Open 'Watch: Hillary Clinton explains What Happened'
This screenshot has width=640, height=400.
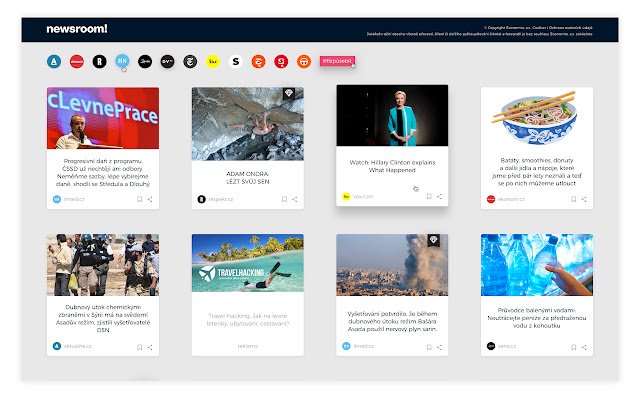[x=392, y=166]
